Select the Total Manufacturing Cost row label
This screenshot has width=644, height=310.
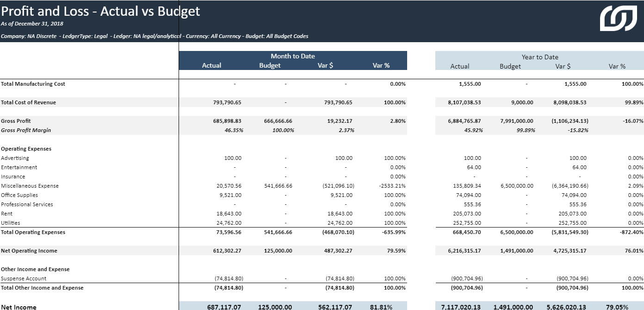click(x=33, y=84)
